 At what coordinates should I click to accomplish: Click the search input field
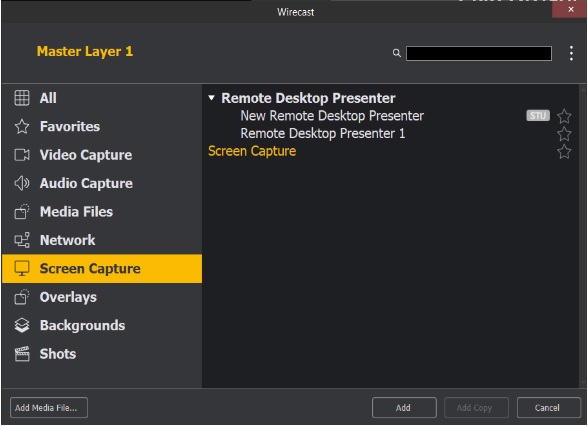478,53
